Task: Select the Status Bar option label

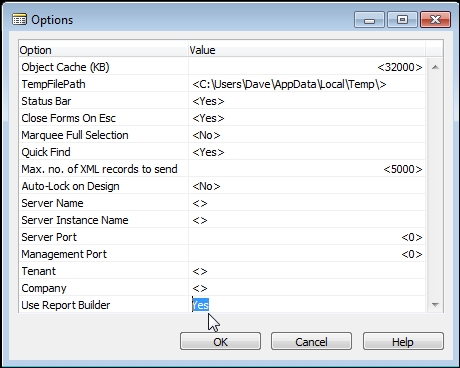Action: [46, 101]
